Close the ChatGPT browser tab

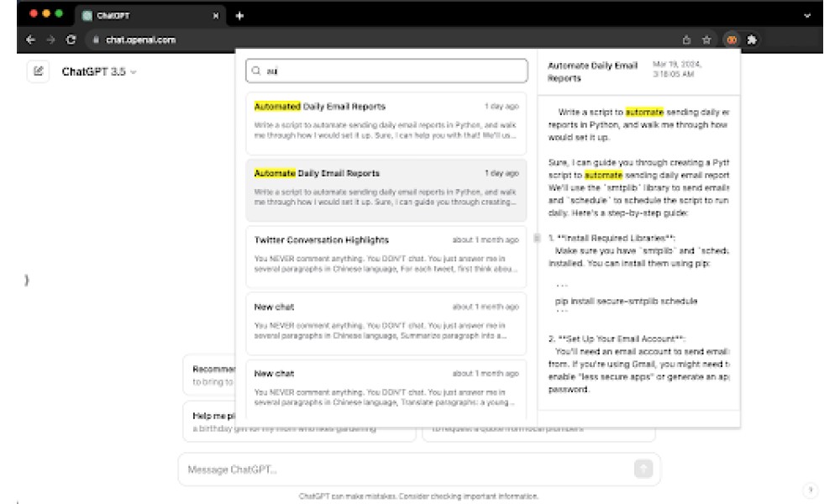[x=215, y=16]
